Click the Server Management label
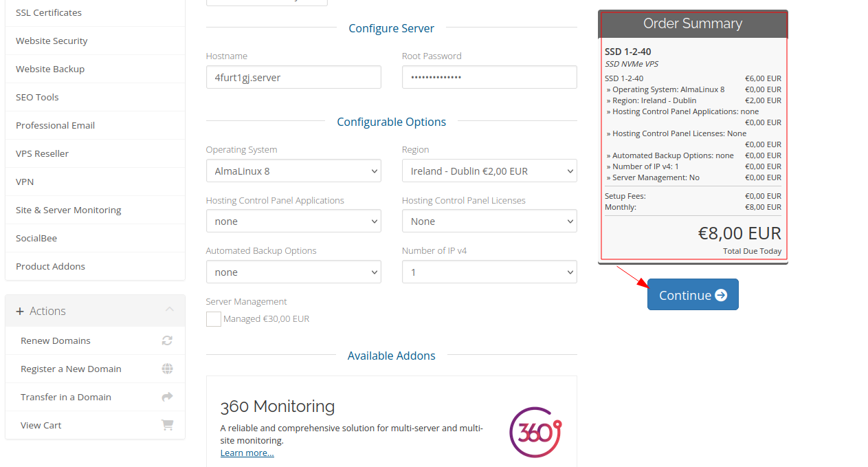Viewport: 868px width, 467px height. tap(247, 301)
